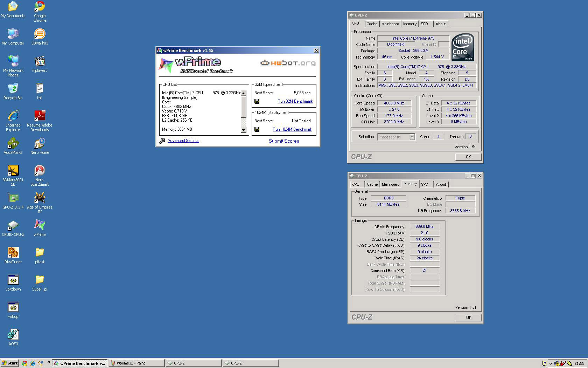Select the CPUID CPU-Z desktop shortcut
This screenshot has height=368, width=588.
(13, 229)
